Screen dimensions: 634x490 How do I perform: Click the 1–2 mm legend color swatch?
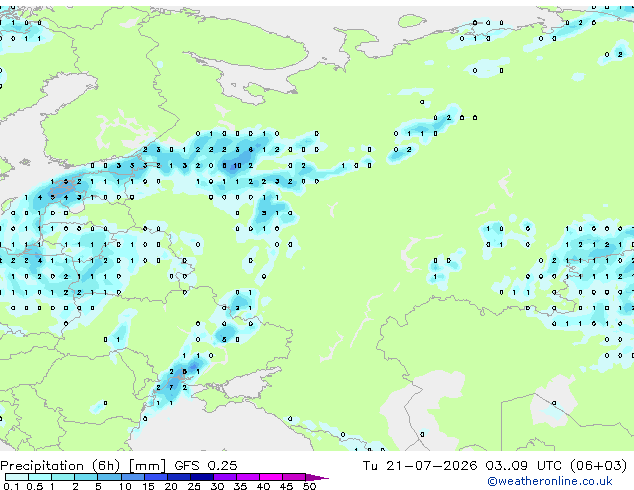click(x=63, y=477)
